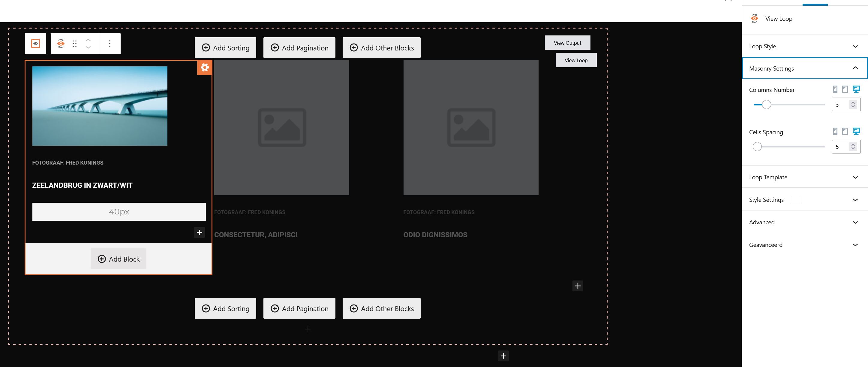This screenshot has height=367, width=868.
Task: Click the select parent block icon
Action: (x=36, y=44)
